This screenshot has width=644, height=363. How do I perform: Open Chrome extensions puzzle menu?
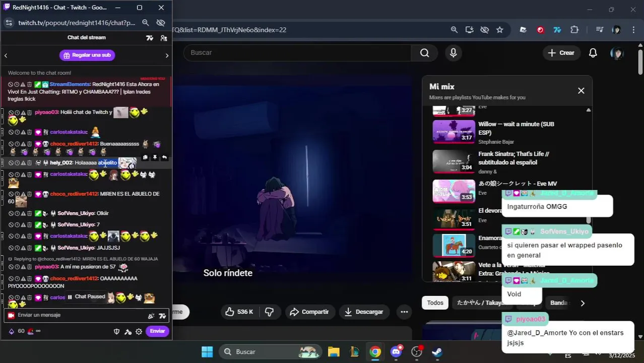pos(574,30)
